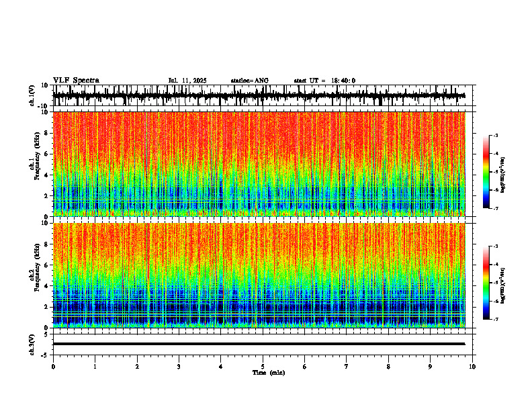
Task: Click the "-7" bottom tick of ch.1 color bar
Action: [x=496, y=208]
